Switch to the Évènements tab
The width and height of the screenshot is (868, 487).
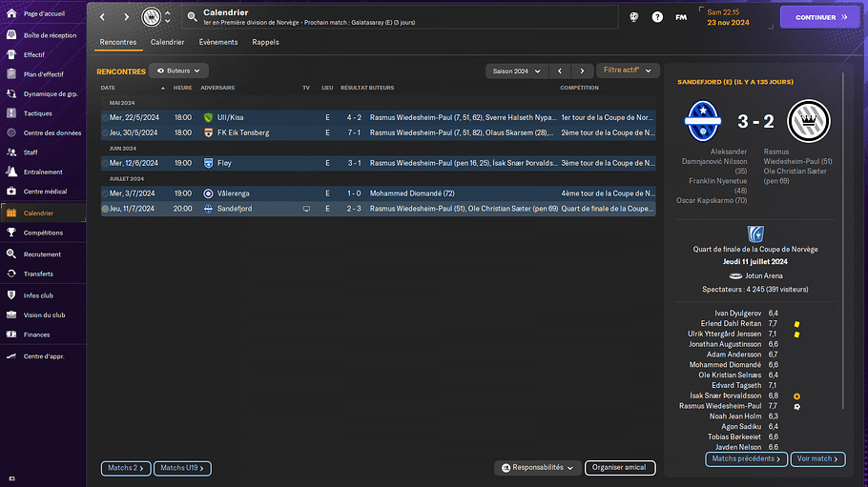click(x=218, y=42)
